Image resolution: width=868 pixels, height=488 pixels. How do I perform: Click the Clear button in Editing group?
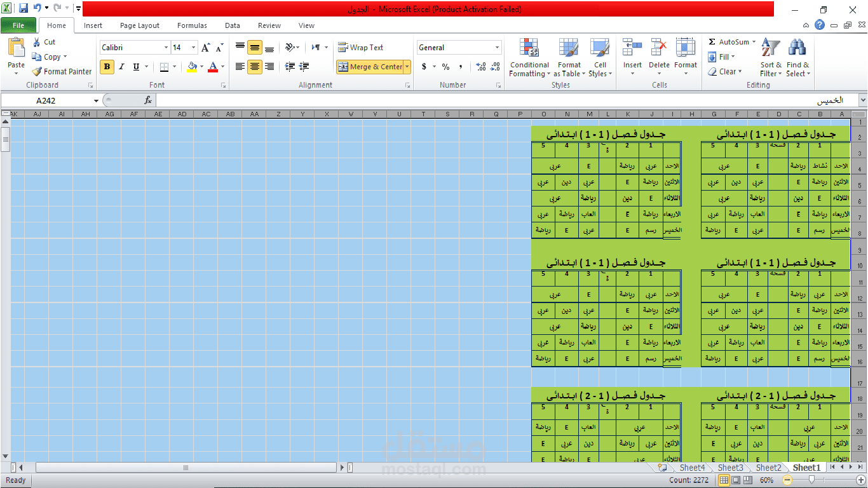pos(726,71)
